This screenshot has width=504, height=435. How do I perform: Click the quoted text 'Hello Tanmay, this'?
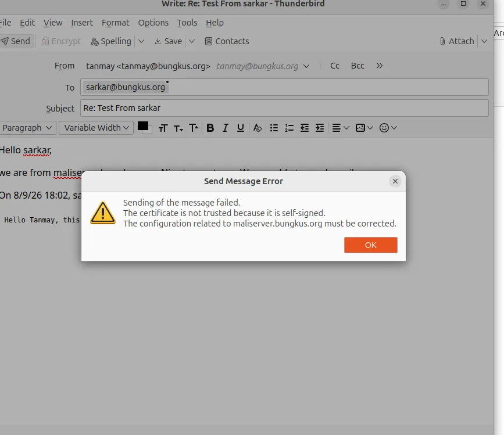[x=42, y=220]
